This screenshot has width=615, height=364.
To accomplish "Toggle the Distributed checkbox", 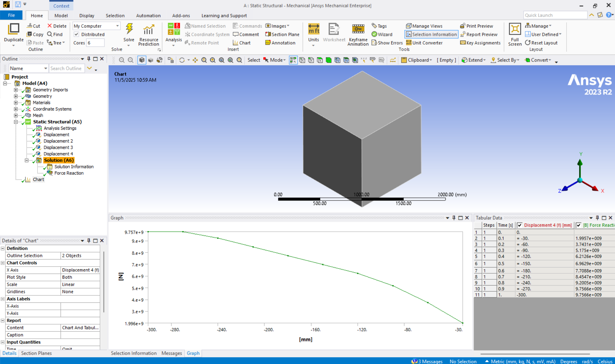I will coord(76,34).
